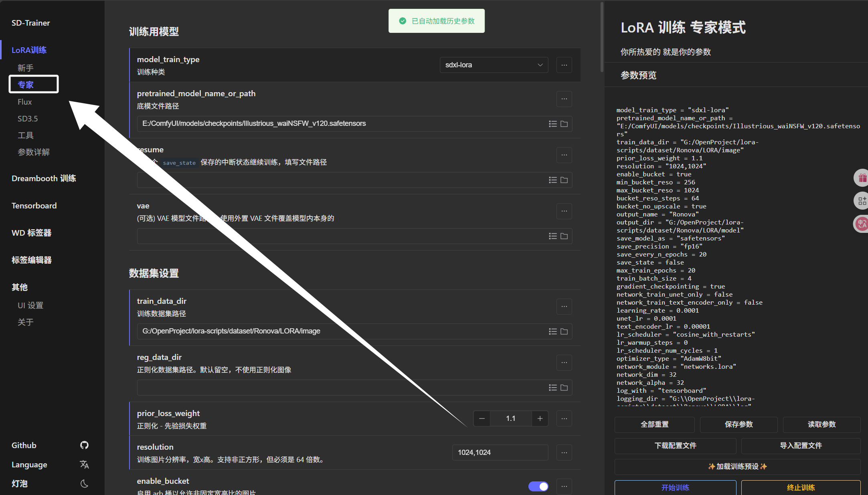The height and width of the screenshot is (495, 868).
Task: Open more options for prior_loss_weight
Action: 564,418
